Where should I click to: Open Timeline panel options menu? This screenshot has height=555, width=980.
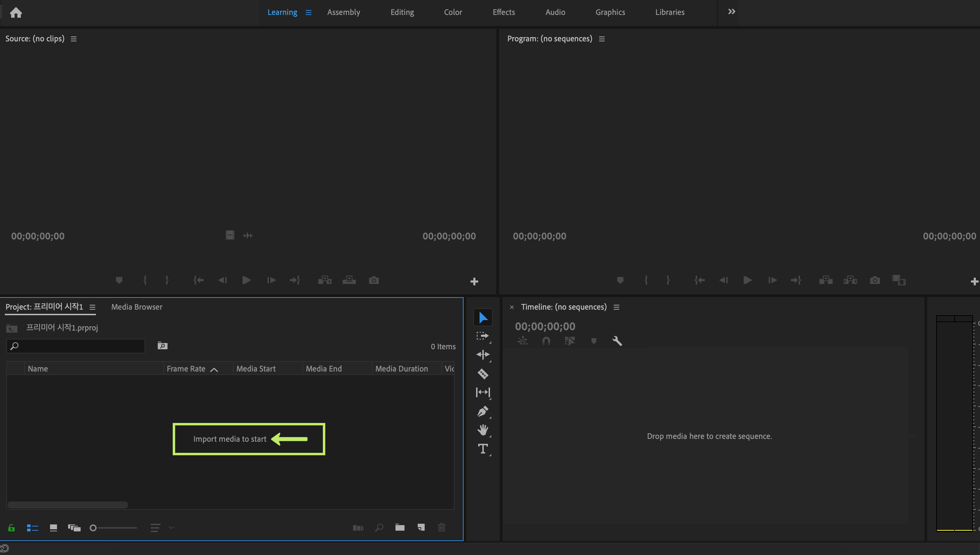pos(616,307)
